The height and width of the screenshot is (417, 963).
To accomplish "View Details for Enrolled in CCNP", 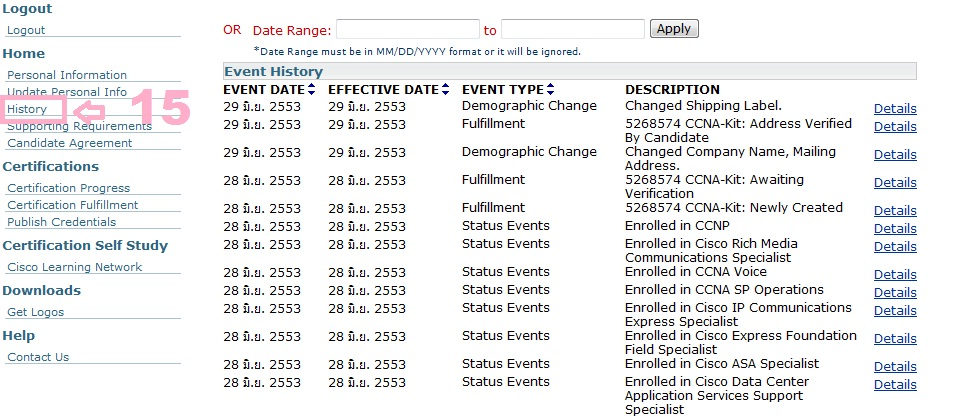I will point(895,229).
